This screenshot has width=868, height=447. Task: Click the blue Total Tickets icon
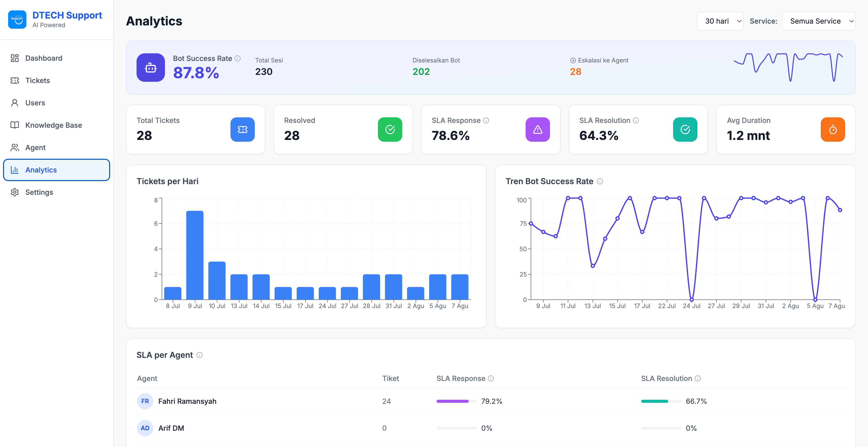(242, 130)
